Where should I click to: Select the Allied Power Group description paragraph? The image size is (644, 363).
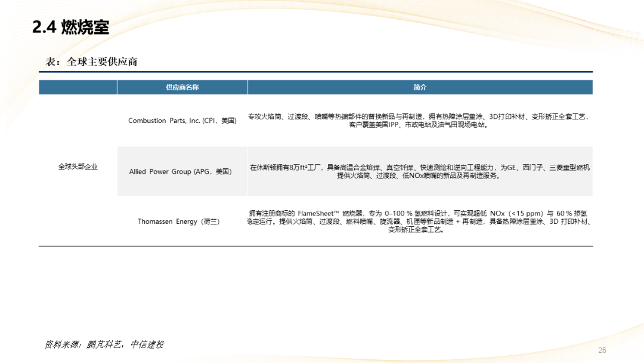pos(420,172)
